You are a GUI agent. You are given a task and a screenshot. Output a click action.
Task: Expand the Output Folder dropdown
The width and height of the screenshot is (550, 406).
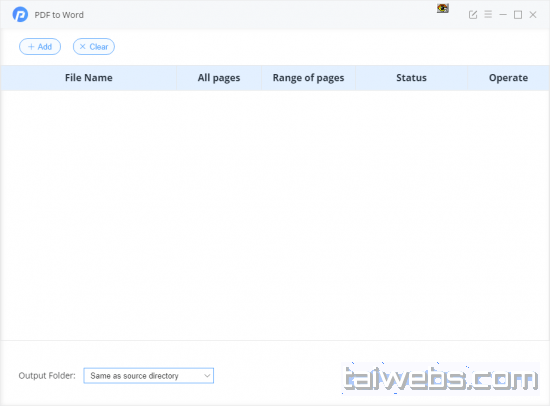coord(148,376)
